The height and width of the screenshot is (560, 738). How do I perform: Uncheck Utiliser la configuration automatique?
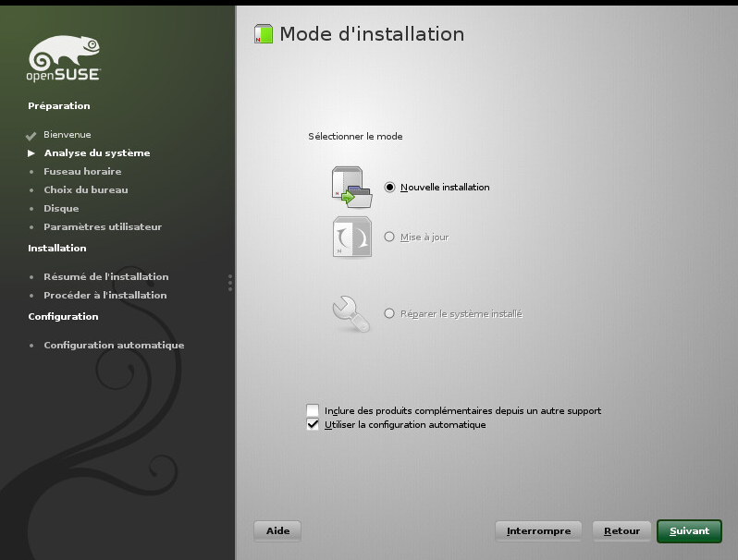[313, 424]
